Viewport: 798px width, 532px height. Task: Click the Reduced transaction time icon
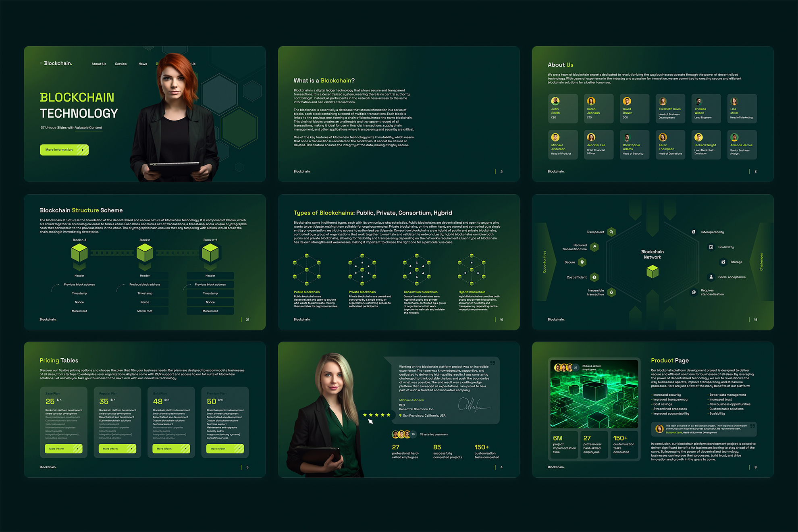click(x=594, y=247)
